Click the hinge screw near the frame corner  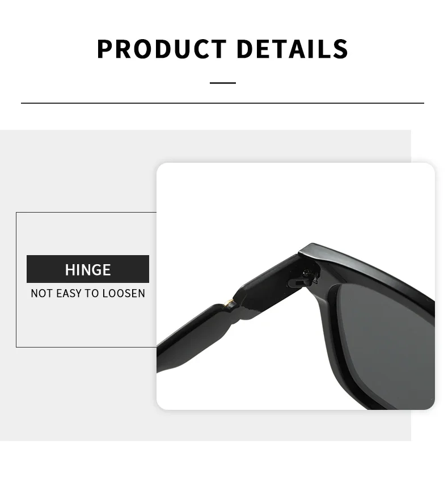click(x=307, y=273)
